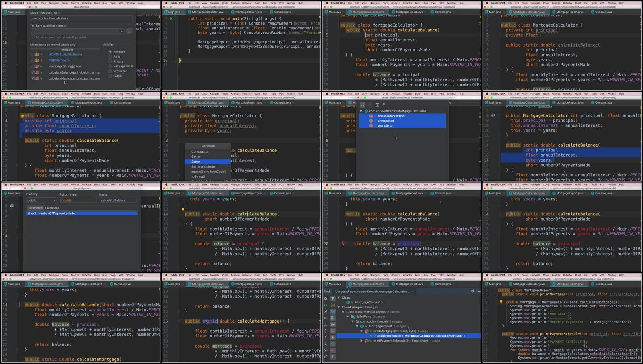Check the main(args:String[]):void member checkbox
The image size is (643, 364).
(33, 67)
